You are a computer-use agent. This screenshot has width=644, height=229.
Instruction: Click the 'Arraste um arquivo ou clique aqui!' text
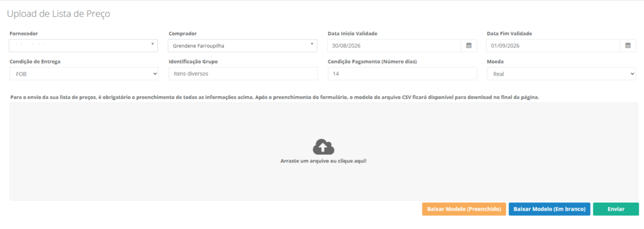pos(323,161)
